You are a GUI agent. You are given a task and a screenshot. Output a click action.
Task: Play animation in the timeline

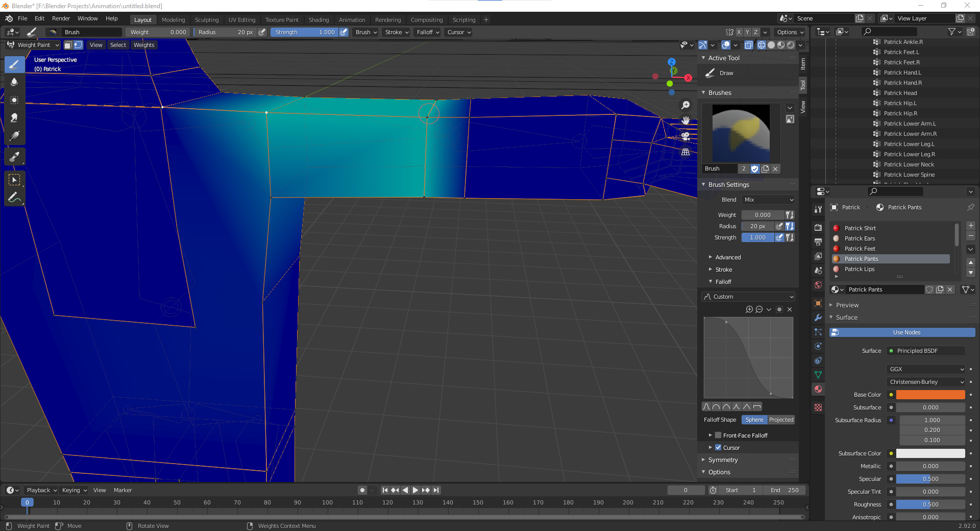tap(415, 490)
